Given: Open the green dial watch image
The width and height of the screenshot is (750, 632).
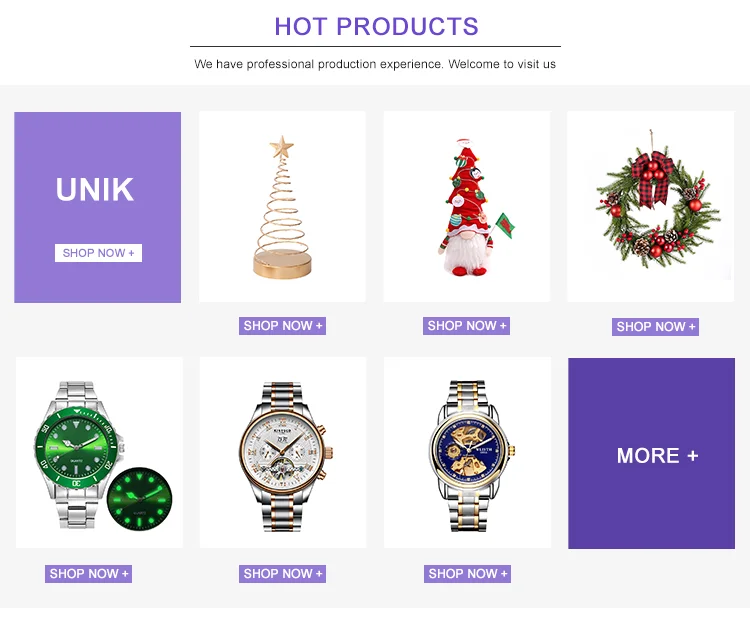Looking at the screenshot, I should (99, 453).
